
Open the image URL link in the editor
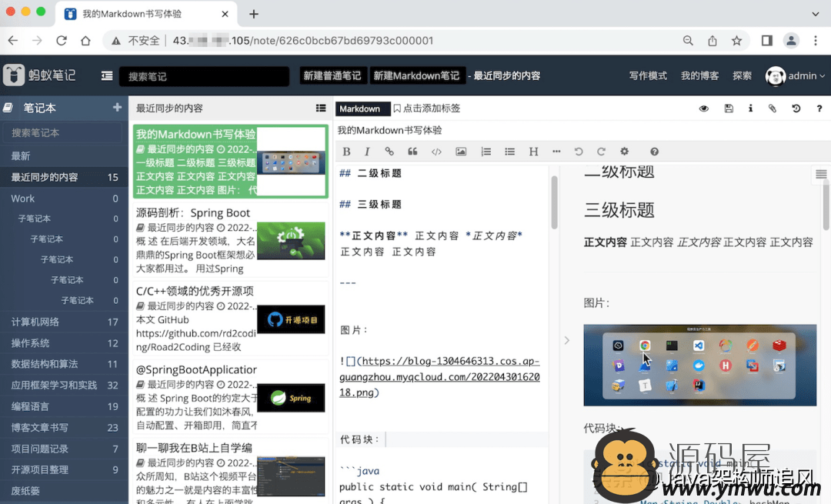pos(439,377)
